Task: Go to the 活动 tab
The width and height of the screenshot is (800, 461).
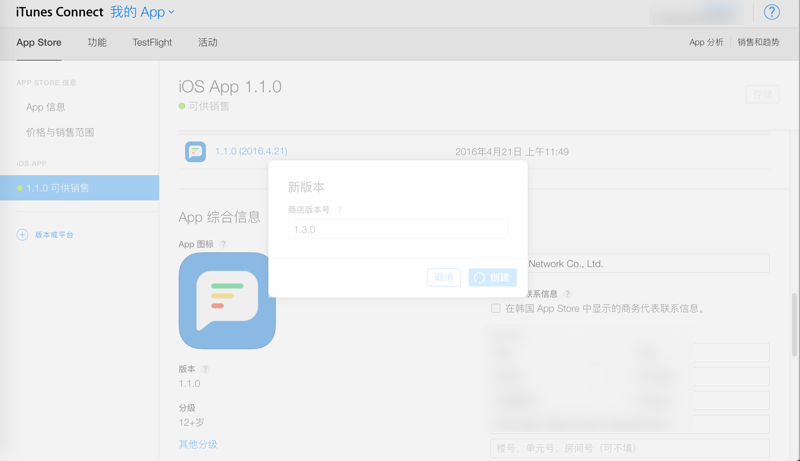Action: (208, 42)
